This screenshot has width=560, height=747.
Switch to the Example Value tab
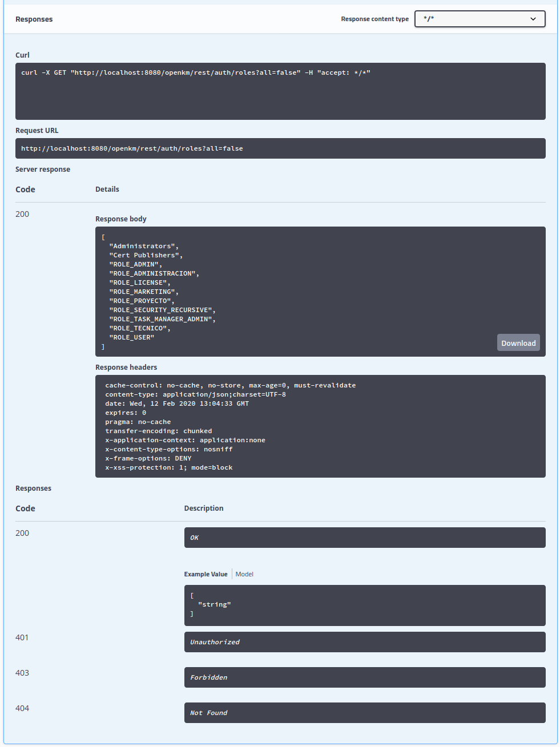(206, 574)
